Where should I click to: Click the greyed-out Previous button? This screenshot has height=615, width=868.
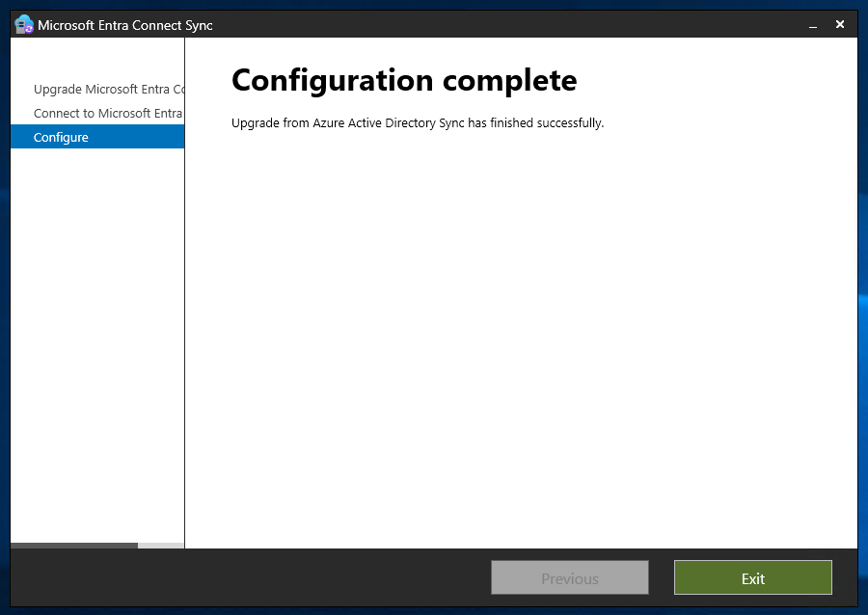pyautogui.click(x=570, y=578)
